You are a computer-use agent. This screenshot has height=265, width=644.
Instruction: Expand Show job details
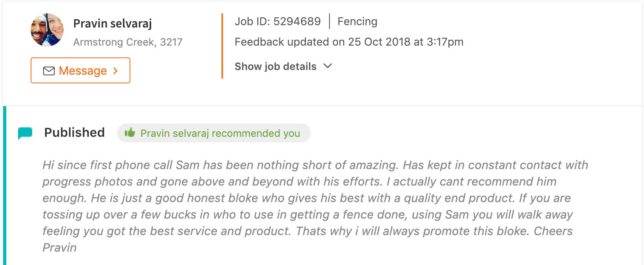coord(275,66)
